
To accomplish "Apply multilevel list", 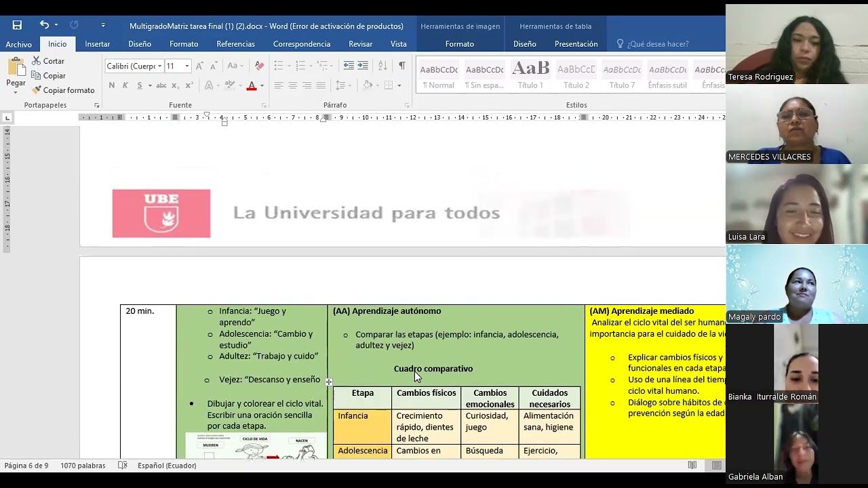I will tap(322, 66).
